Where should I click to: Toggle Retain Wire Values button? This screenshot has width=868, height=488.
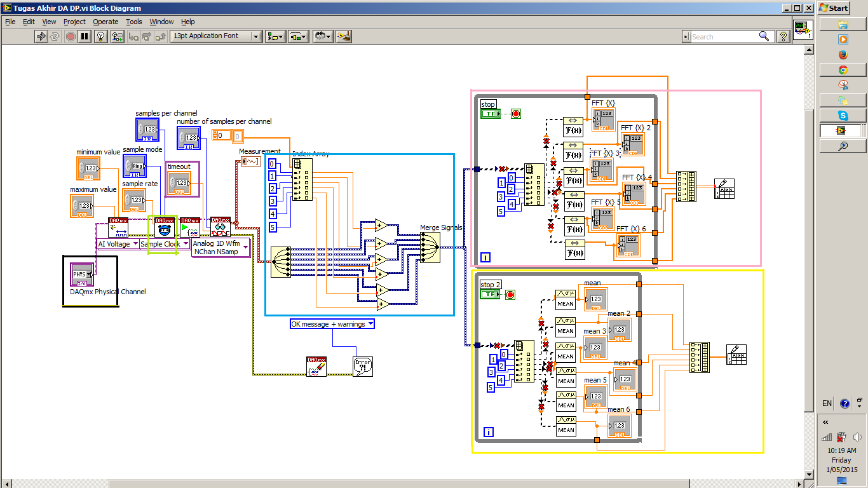click(116, 36)
